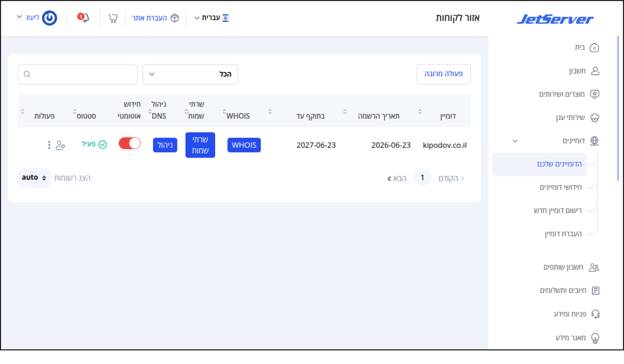Select רישום דומיין חדש submenu item
The height and width of the screenshot is (364, 624).
[x=558, y=211]
